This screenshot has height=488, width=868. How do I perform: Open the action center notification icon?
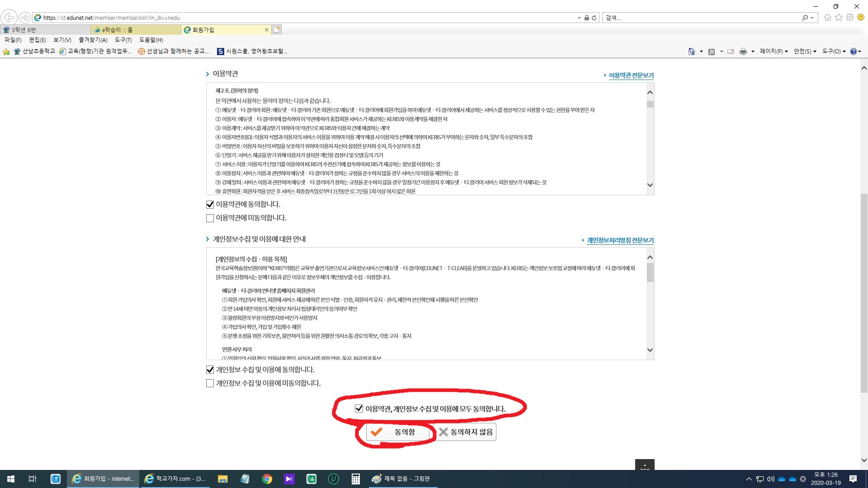coord(853,479)
